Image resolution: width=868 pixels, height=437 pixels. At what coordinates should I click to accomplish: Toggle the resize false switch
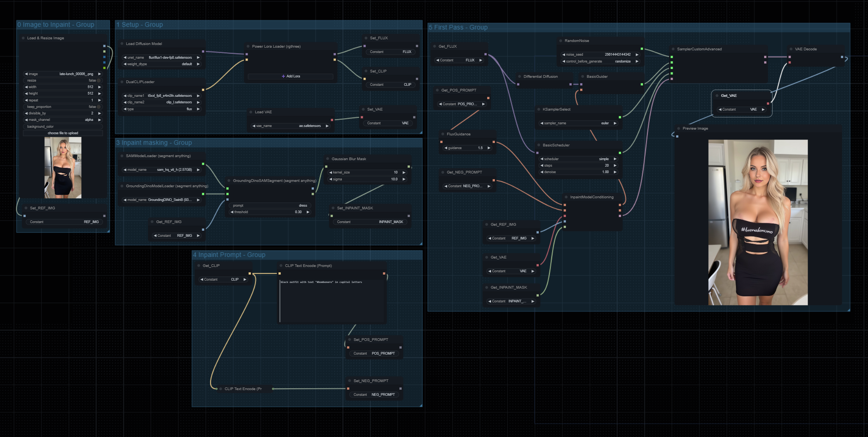[x=98, y=80]
